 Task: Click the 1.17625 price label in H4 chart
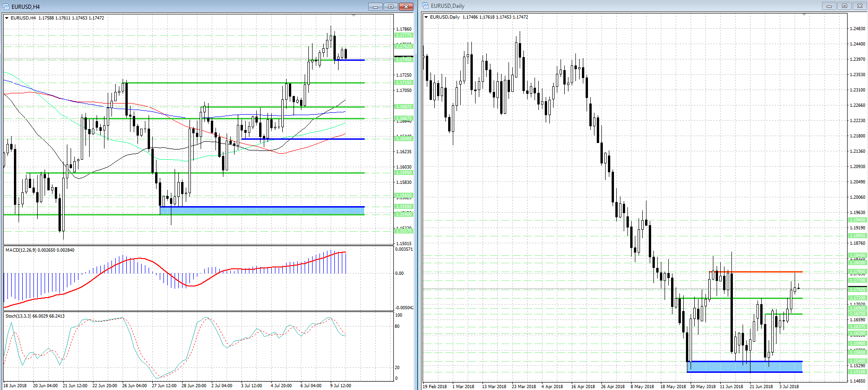[404, 46]
